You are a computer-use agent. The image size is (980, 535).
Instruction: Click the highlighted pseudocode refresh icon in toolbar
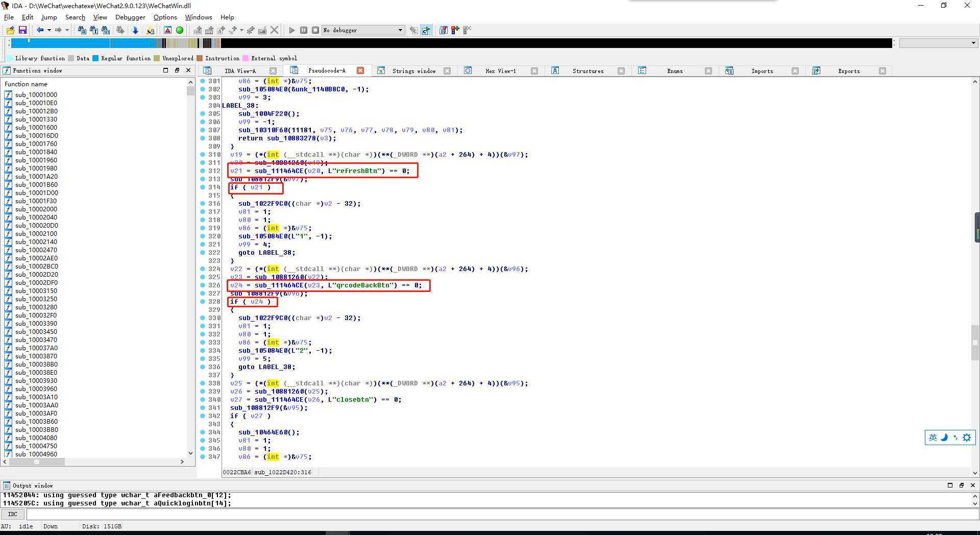pos(426,30)
